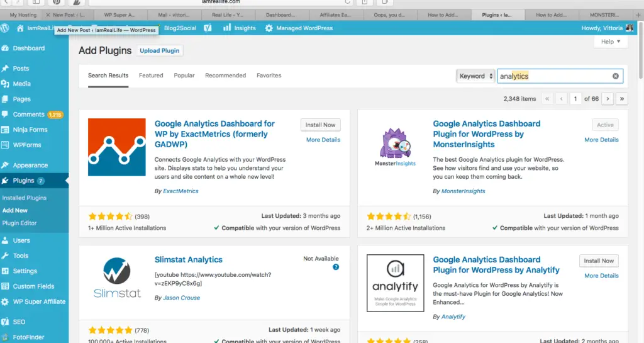Switch to the Favorites plugins tab
This screenshot has height=343, width=644.
click(269, 75)
